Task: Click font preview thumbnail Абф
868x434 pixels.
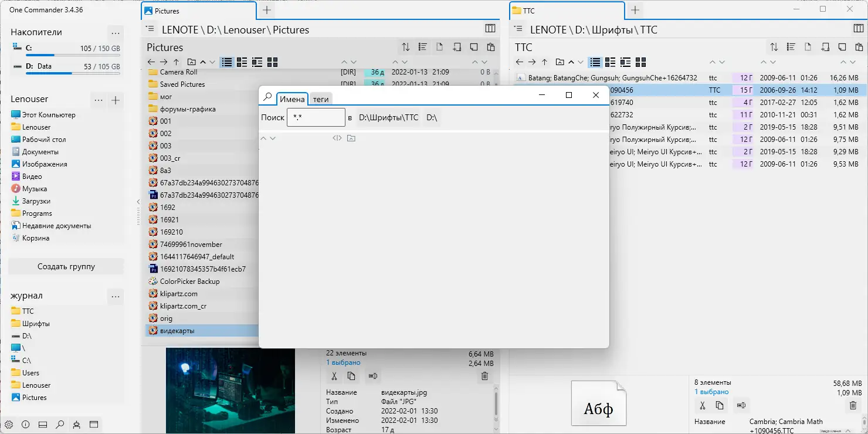Action: [599, 404]
